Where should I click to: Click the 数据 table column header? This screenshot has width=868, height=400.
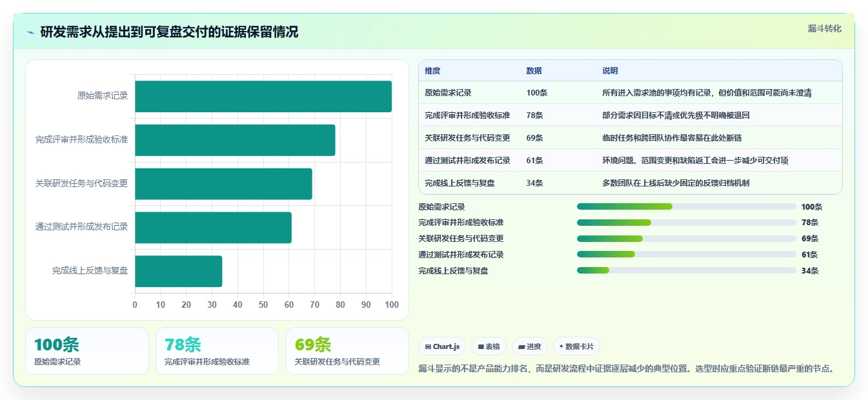coord(534,71)
